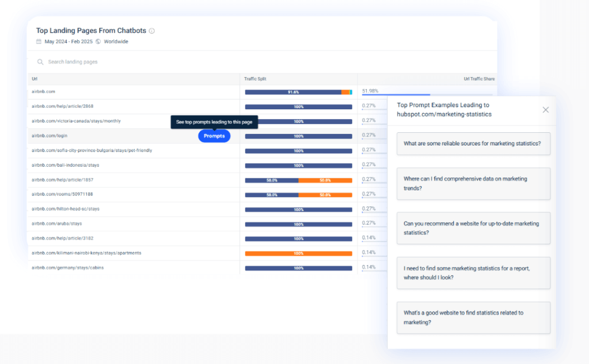
Task: Click the 50/50 traffic split bar for article/1857
Action: (x=298, y=179)
